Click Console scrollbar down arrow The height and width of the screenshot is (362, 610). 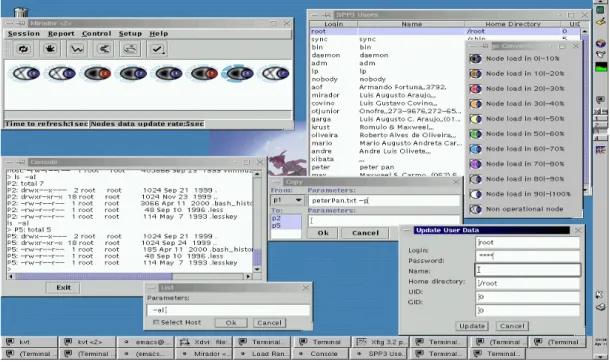coord(257,269)
